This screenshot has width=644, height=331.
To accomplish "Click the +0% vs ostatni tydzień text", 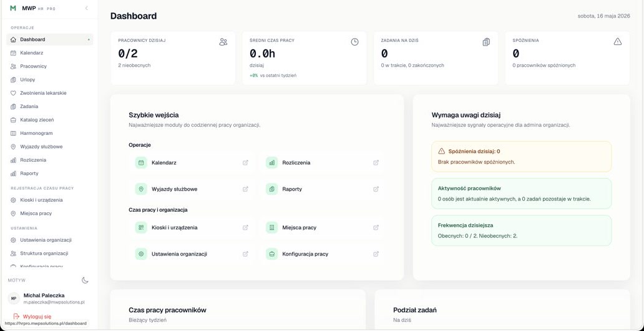I will click(273, 76).
